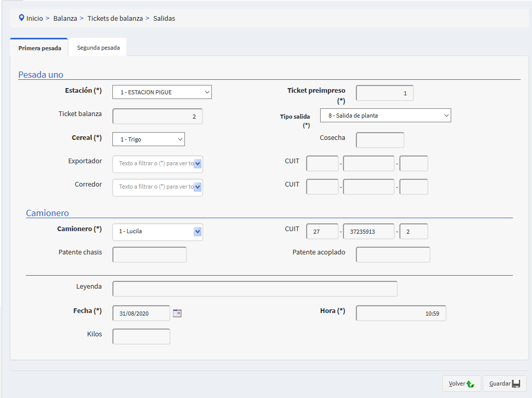
Task: Expand the Camionero dropdown showing Lucila
Action: tap(197, 232)
